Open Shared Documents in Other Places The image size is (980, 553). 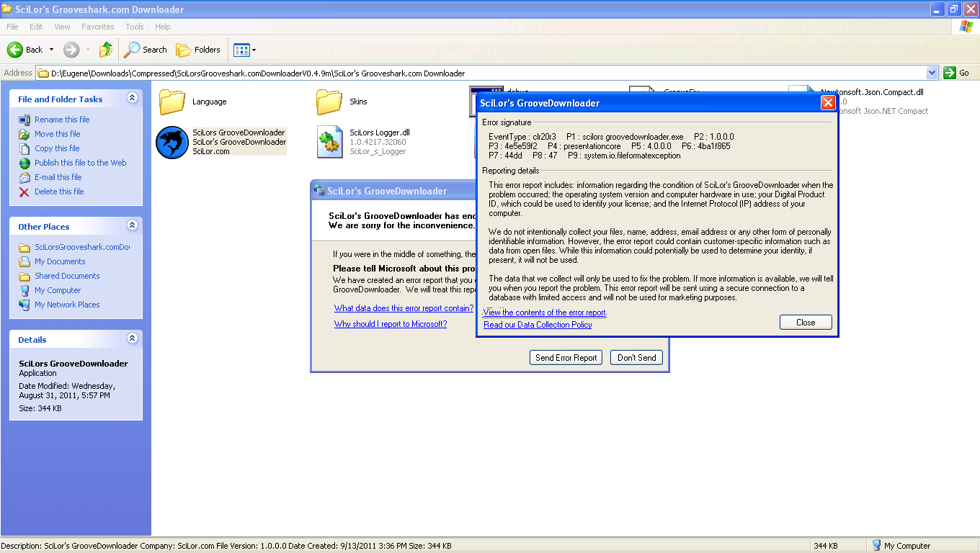tap(67, 276)
